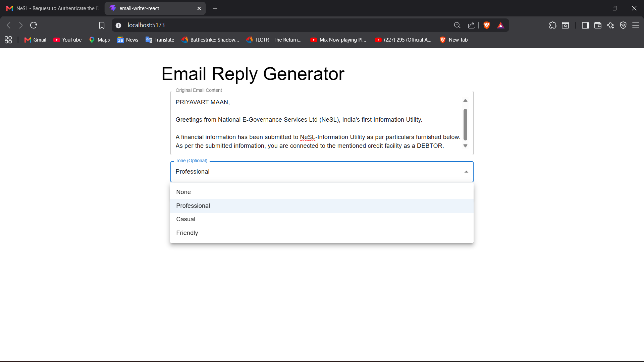The height and width of the screenshot is (362, 644).
Task: Open Gmail bookmark
Action: pyautogui.click(x=35, y=40)
